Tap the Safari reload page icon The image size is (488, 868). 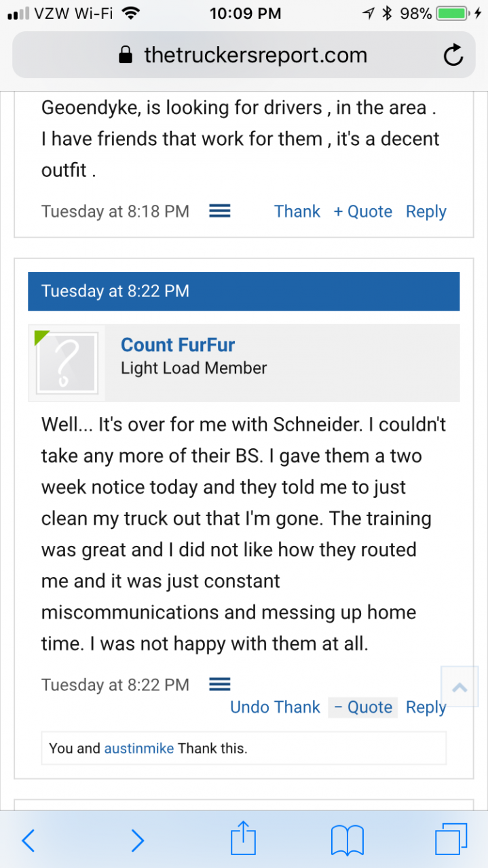pos(453,56)
